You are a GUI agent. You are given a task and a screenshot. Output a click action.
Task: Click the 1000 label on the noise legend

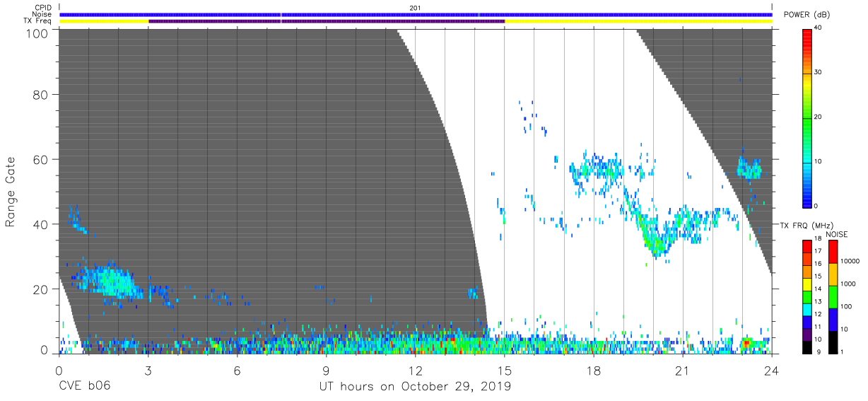(848, 284)
